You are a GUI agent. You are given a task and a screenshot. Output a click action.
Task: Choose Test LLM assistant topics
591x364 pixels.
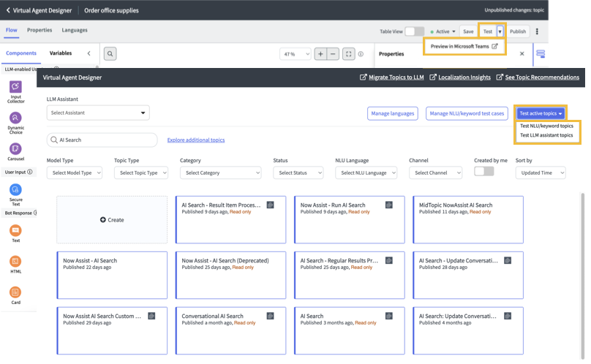pos(546,135)
